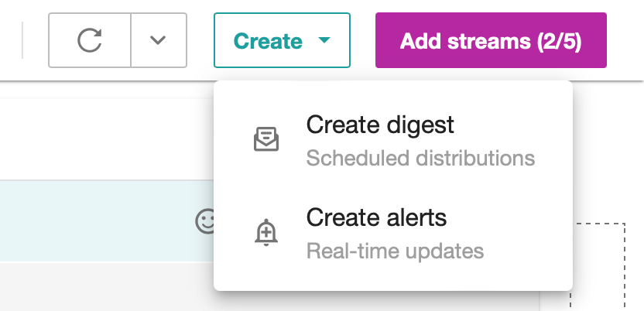Image resolution: width=644 pixels, height=311 pixels.
Task: Click Add streams (2/5) button
Action: click(491, 40)
